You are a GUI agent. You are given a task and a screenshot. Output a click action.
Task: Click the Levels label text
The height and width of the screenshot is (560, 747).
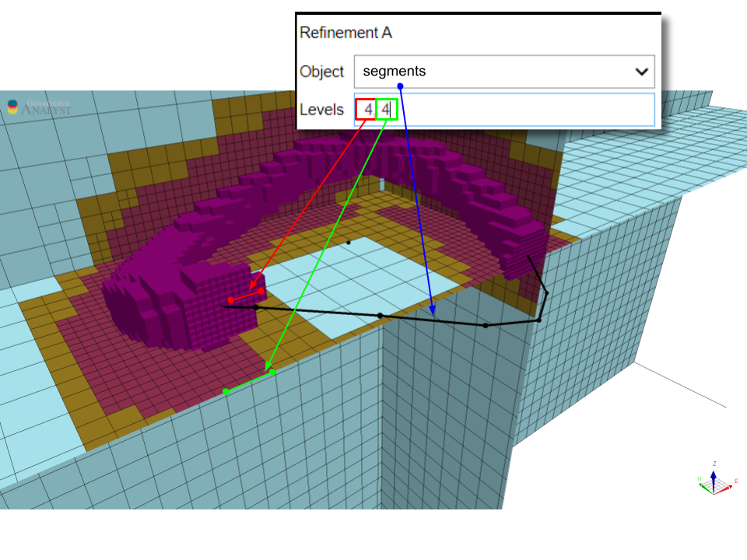coord(321,110)
